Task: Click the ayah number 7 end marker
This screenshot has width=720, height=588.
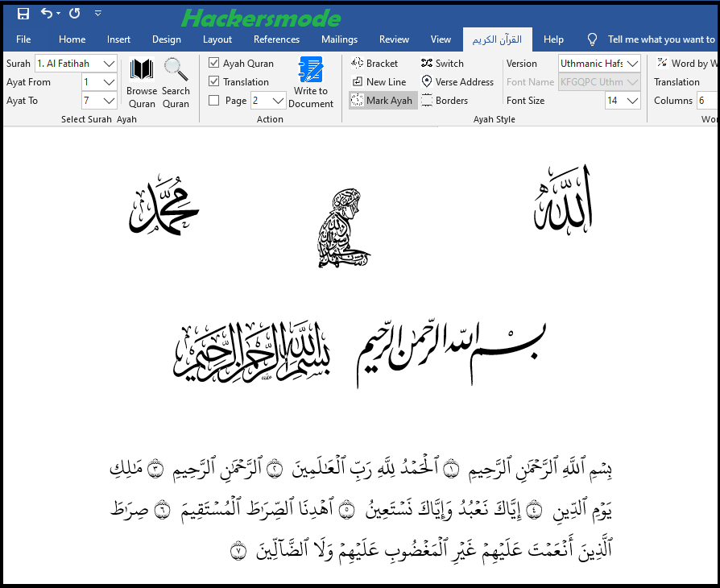Action: pos(238,551)
